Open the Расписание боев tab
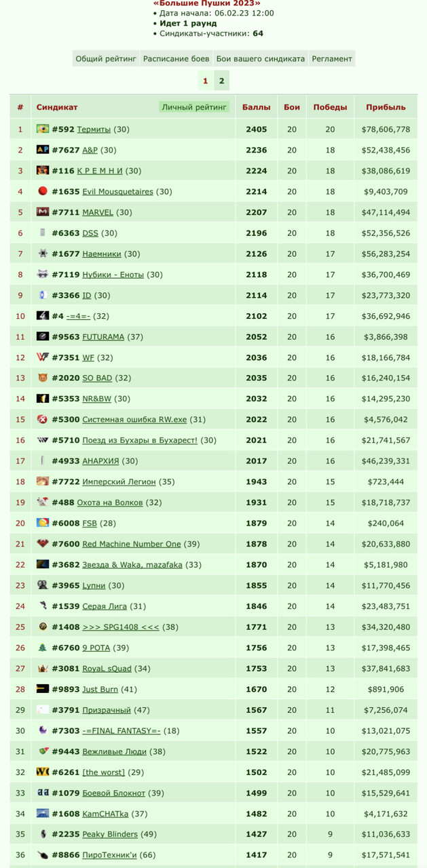This screenshot has width=427, height=868. tap(177, 59)
